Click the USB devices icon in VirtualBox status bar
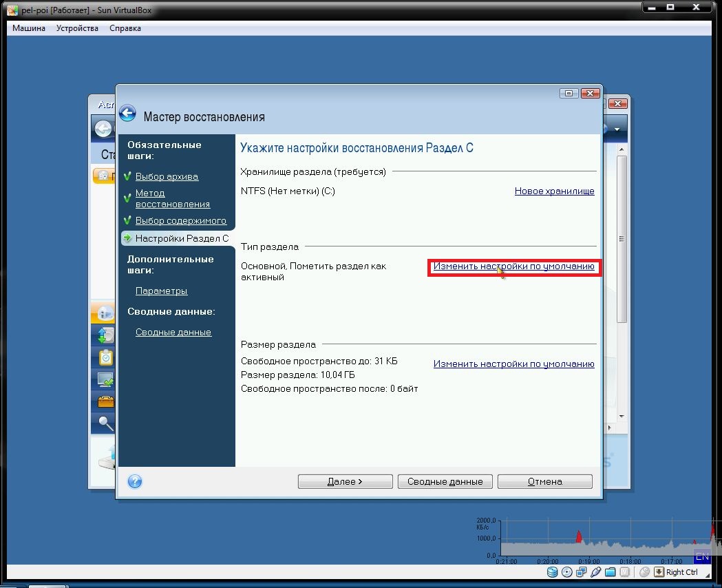The height and width of the screenshot is (588, 722). [595, 572]
